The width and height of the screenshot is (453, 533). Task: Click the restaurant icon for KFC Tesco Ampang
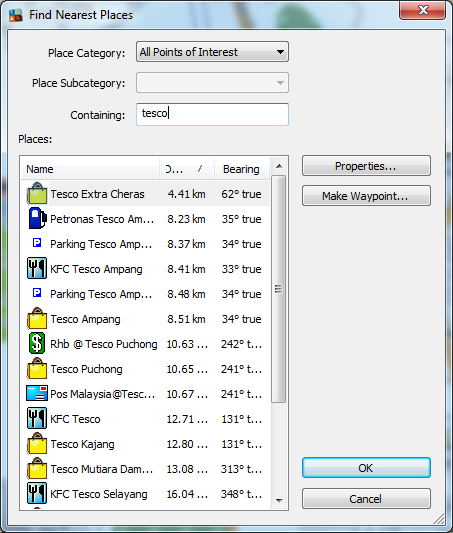[x=37, y=268]
